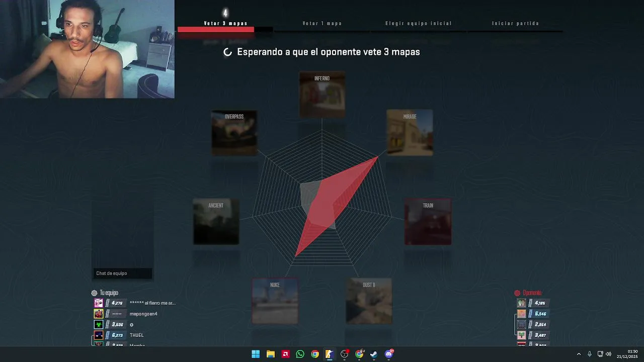This screenshot has height=362, width=644.
Task: Click the countdown number 4 at the top
Action: point(225,13)
